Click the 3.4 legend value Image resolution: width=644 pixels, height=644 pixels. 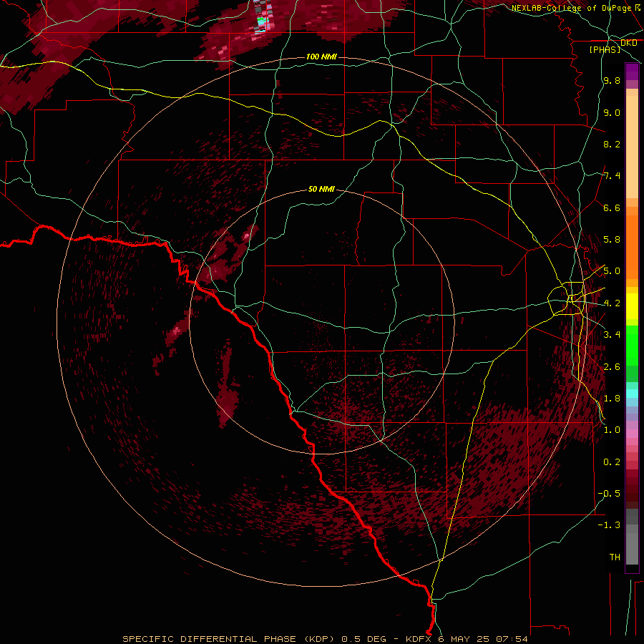[612, 335]
